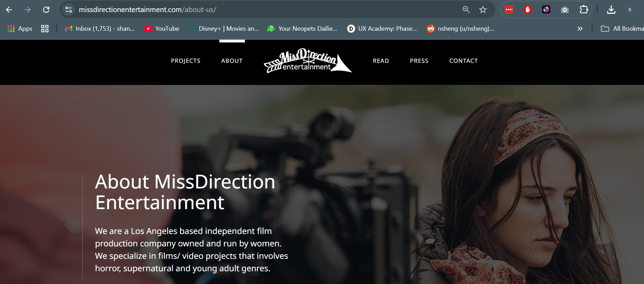Open the Extensions puzzle piece menu
Screen dimensions: 644x284
[x=584, y=10]
